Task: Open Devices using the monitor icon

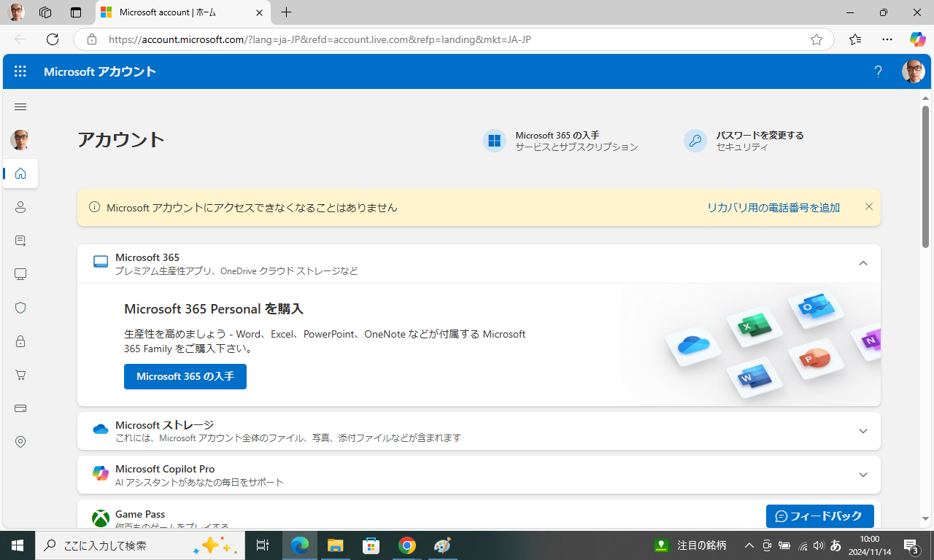Action: point(20,274)
